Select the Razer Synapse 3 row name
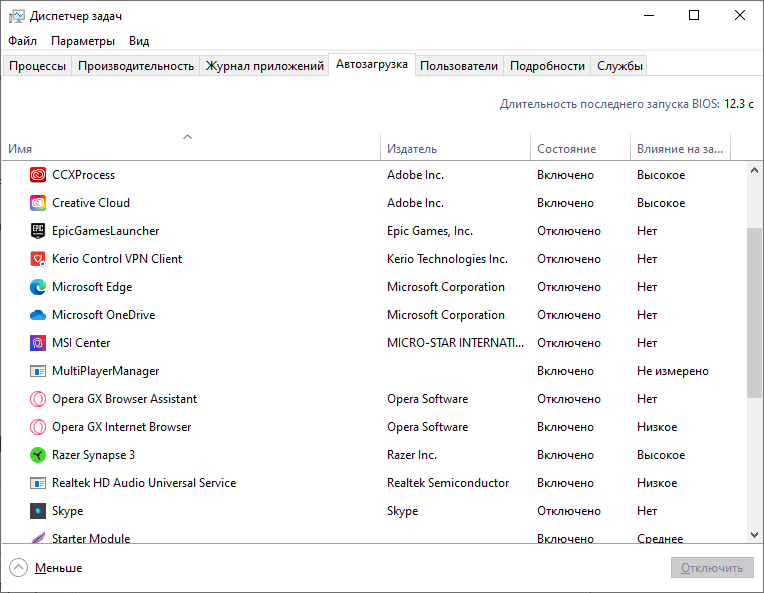764x593 pixels. pos(94,455)
